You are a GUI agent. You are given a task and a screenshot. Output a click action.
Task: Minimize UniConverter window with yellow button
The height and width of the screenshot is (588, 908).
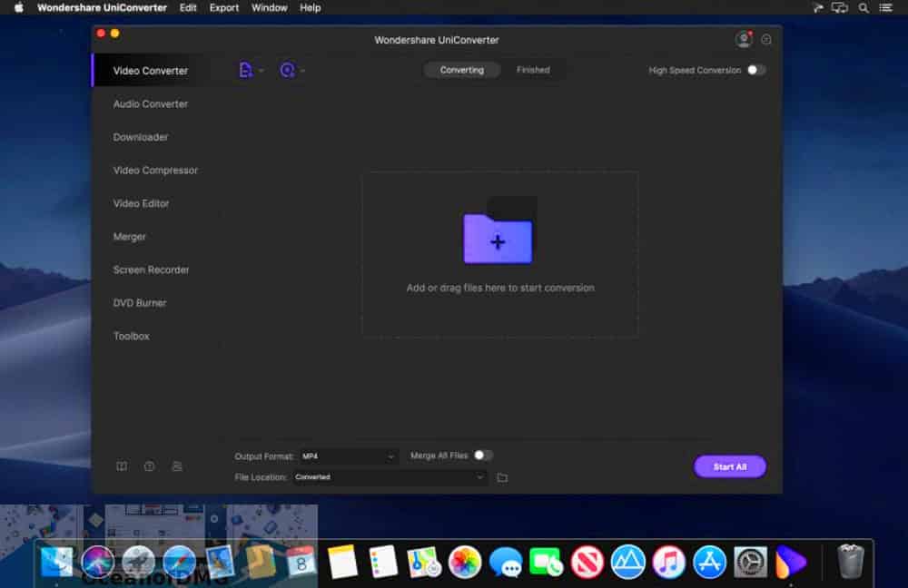coord(114,33)
